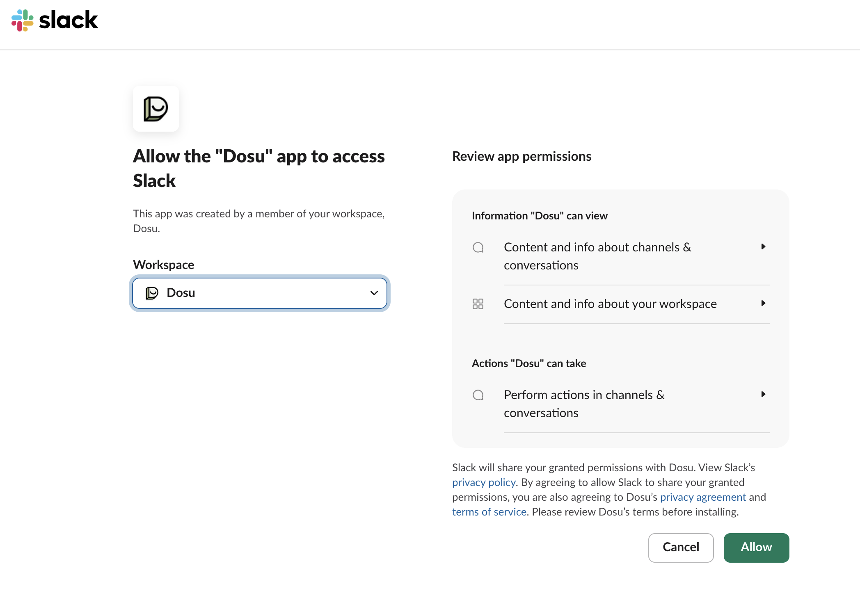The width and height of the screenshot is (860, 616).
Task: Click the Slack logo in the header
Action: coord(55,20)
